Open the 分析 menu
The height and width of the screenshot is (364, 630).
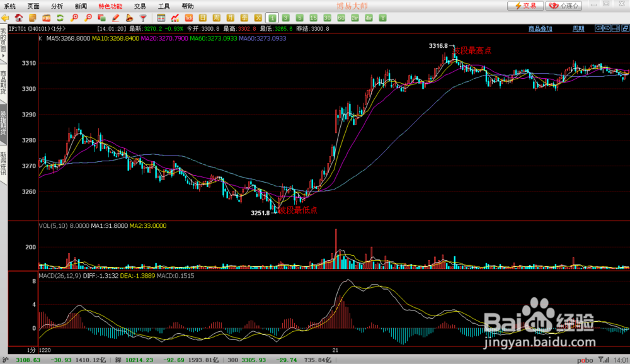57,6
